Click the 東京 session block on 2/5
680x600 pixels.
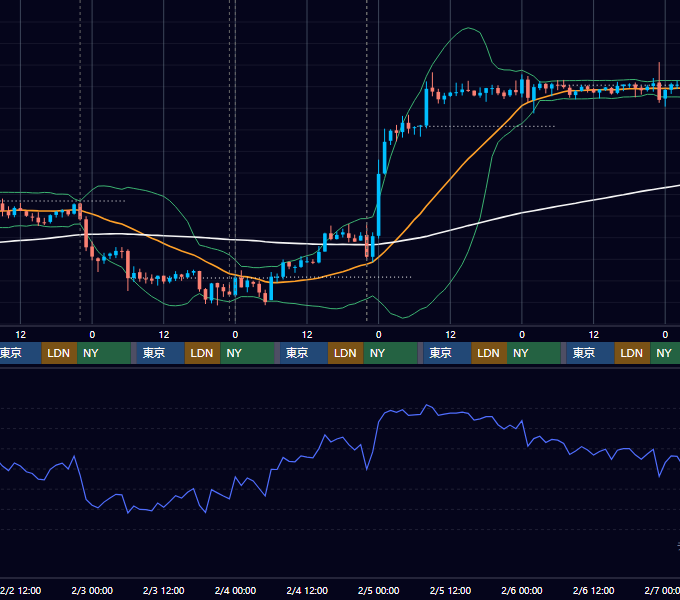pos(447,353)
